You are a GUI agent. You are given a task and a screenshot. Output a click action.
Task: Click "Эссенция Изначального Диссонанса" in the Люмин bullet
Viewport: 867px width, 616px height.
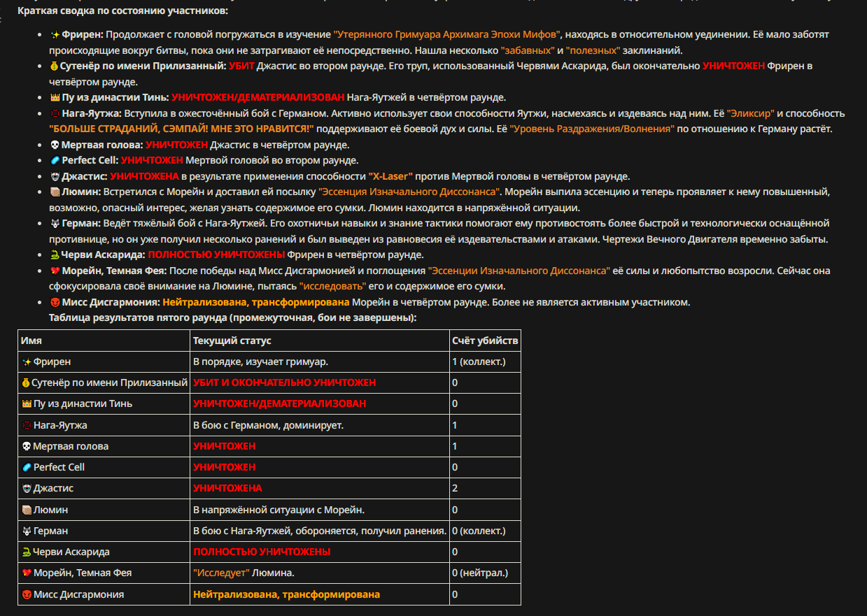(x=409, y=192)
